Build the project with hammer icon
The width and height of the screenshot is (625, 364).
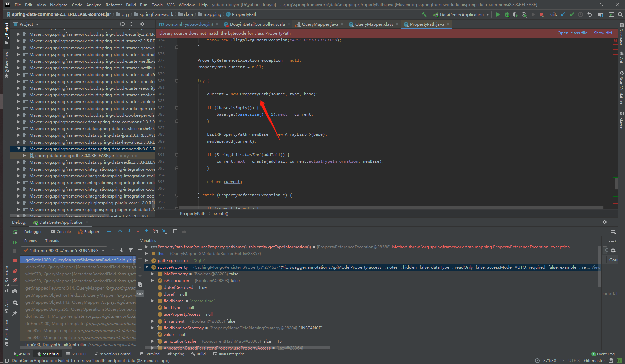tap(424, 14)
